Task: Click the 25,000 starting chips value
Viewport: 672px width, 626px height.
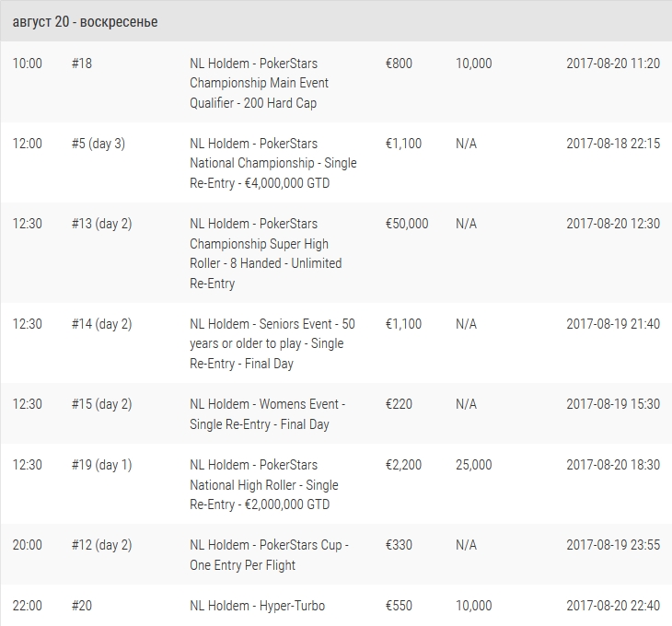Action: pos(473,465)
